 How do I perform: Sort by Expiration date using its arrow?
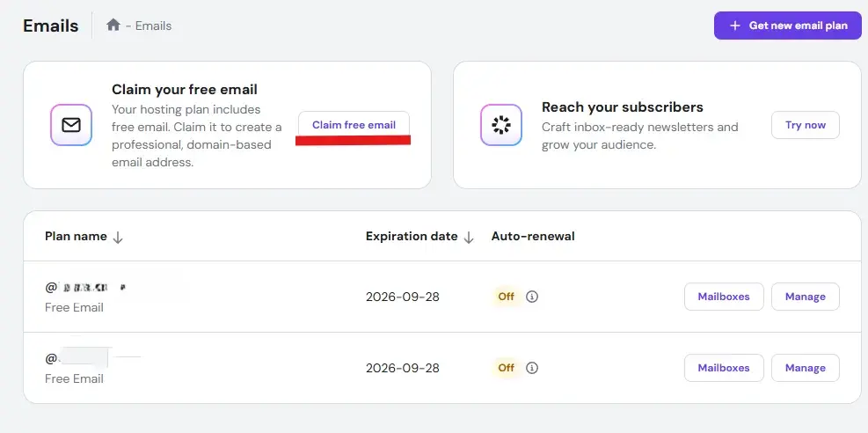[469, 237]
